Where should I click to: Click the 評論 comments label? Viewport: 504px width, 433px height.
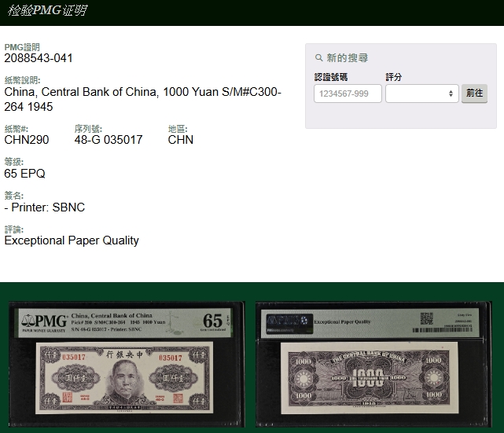point(14,229)
